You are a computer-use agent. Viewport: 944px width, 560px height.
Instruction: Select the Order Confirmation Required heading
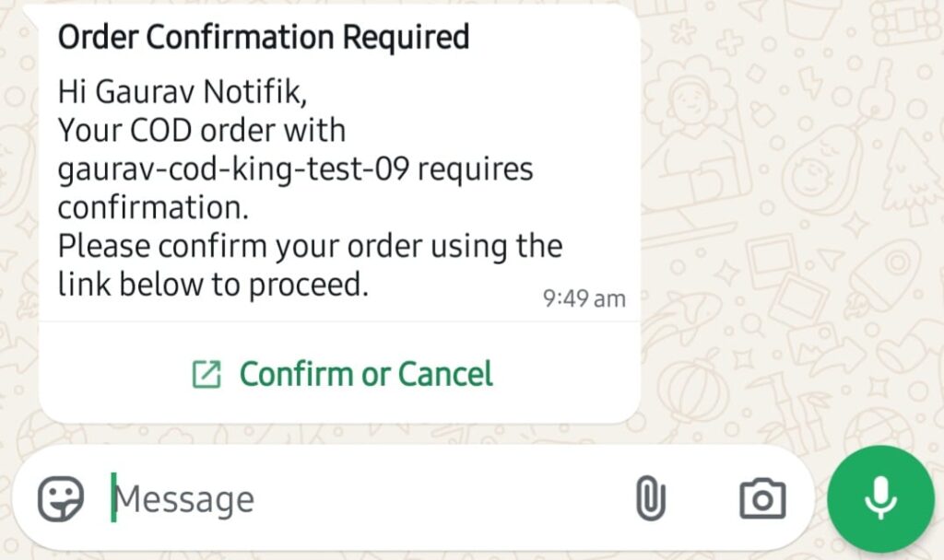263,38
